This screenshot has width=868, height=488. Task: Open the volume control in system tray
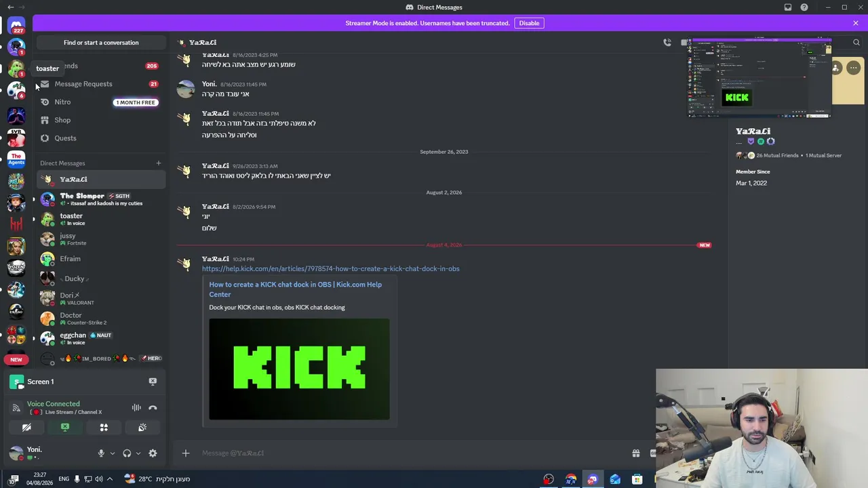pyautogui.click(x=99, y=479)
